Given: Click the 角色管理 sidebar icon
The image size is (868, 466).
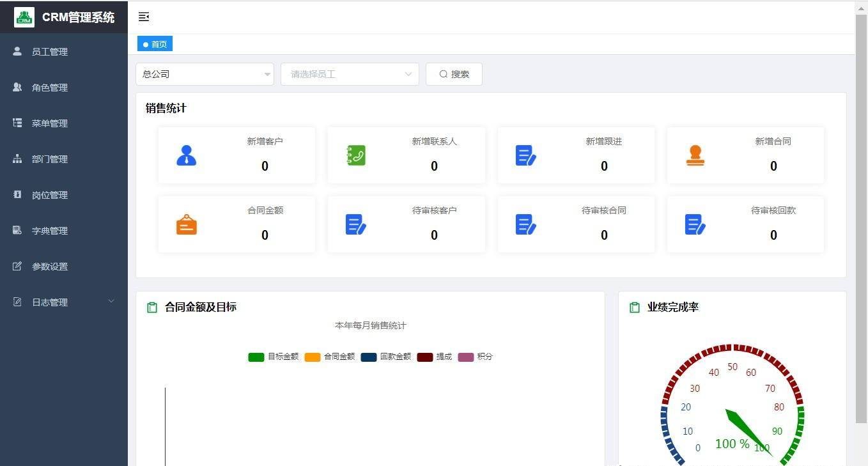Looking at the screenshot, I should [x=17, y=87].
